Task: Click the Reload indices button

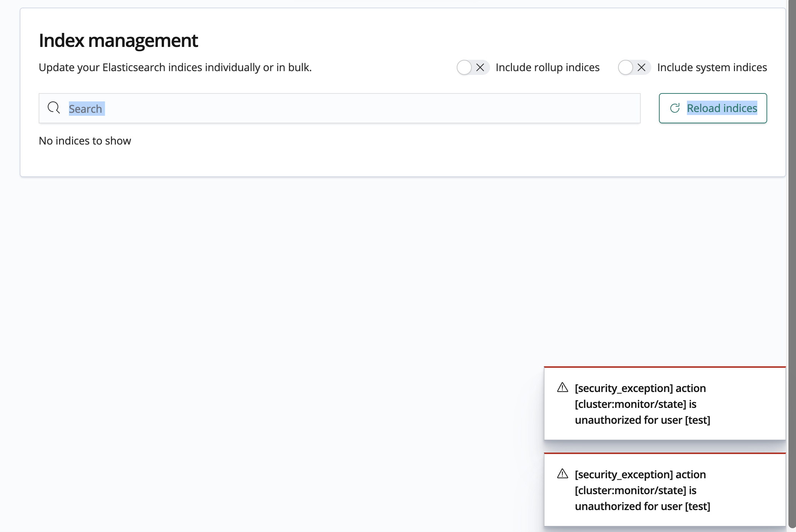Action: point(713,108)
